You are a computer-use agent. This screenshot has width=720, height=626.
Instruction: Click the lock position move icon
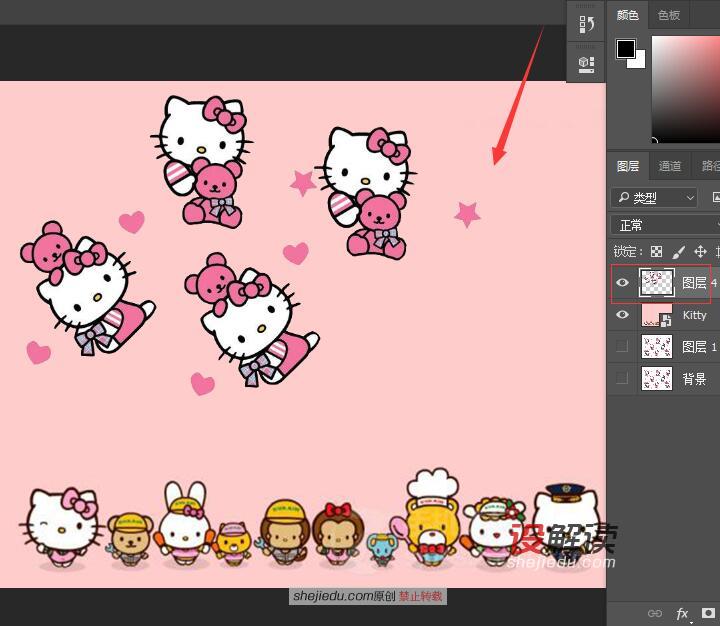700,252
